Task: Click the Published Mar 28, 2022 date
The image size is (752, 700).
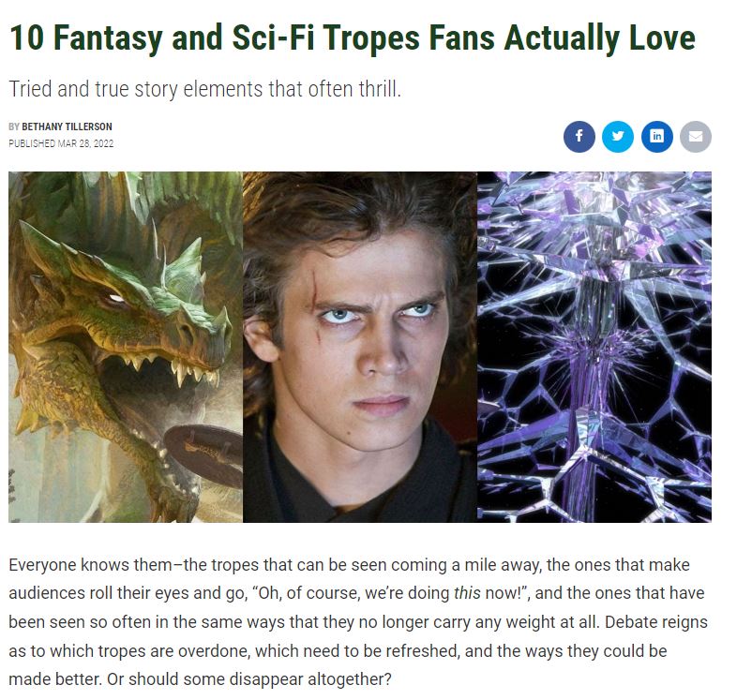Action: [x=61, y=143]
